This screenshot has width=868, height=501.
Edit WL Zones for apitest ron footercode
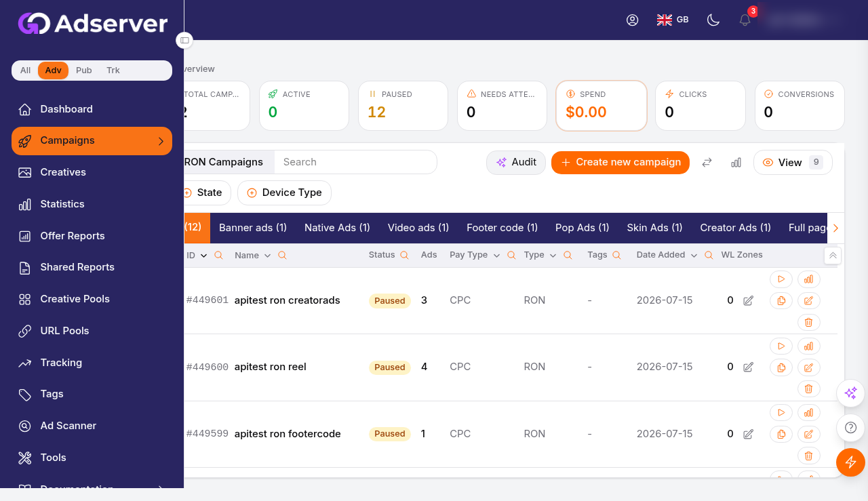749,434
